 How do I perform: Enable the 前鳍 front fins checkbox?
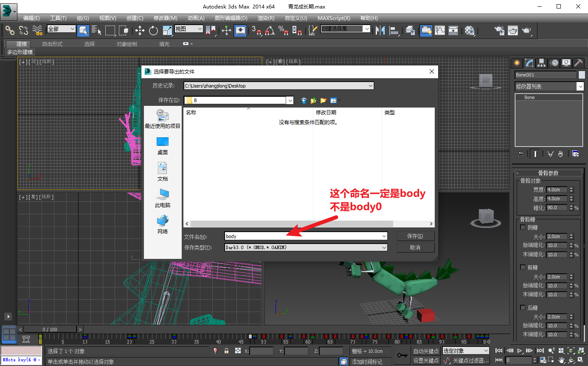point(523,267)
